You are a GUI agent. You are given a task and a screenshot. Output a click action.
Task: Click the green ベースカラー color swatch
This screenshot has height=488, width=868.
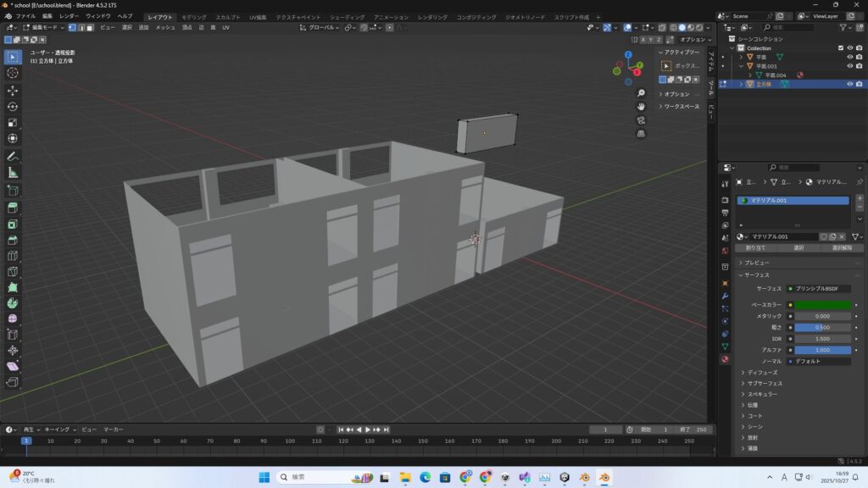coord(823,304)
